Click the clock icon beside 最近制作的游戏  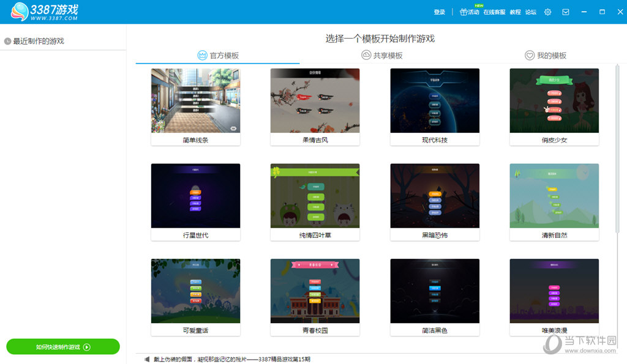point(7,41)
